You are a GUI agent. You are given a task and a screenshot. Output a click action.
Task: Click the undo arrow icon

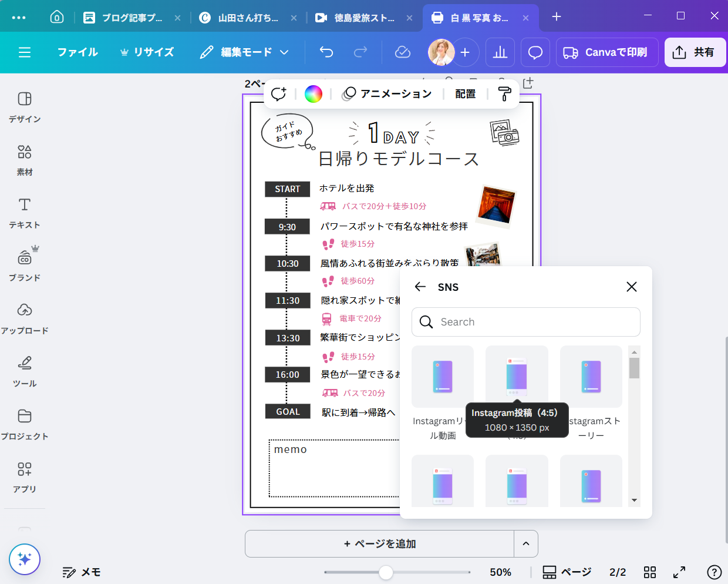(326, 52)
